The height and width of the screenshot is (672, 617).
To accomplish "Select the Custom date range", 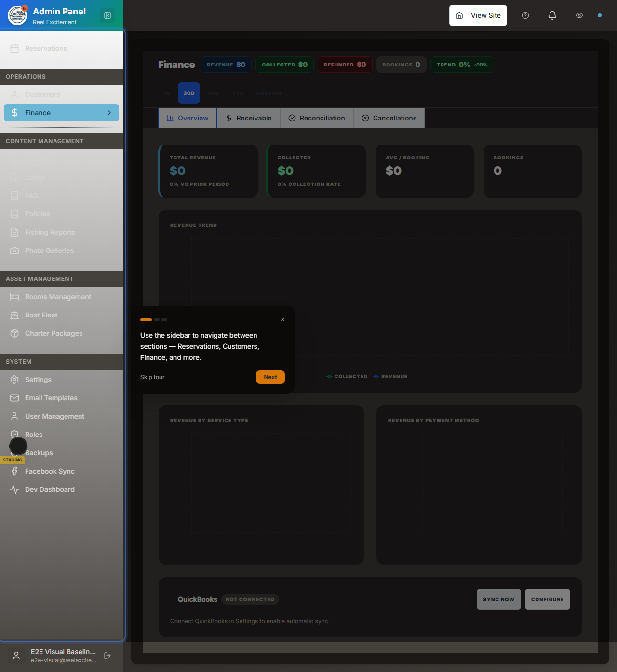I will 268,93.
